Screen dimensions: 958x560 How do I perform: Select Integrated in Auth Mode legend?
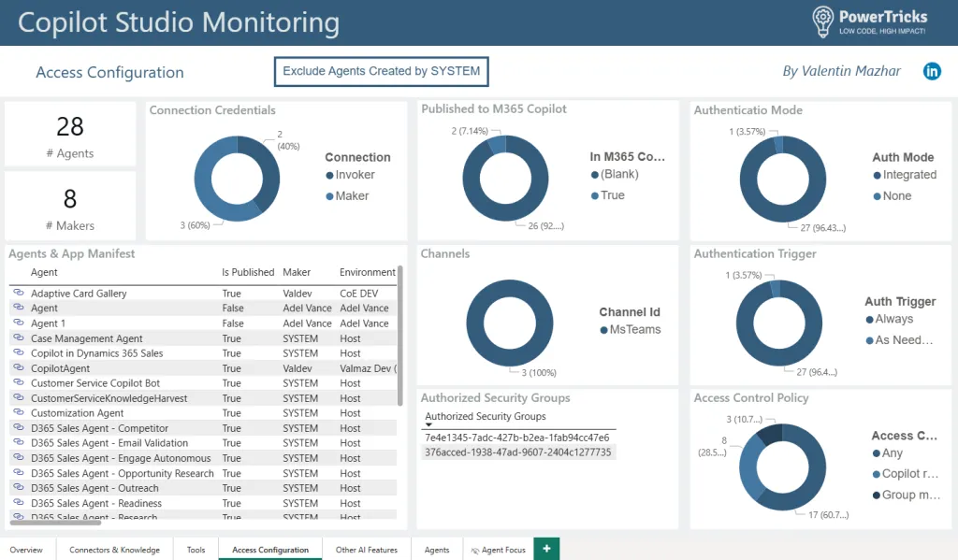pyautogui.click(x=905, y=175)
